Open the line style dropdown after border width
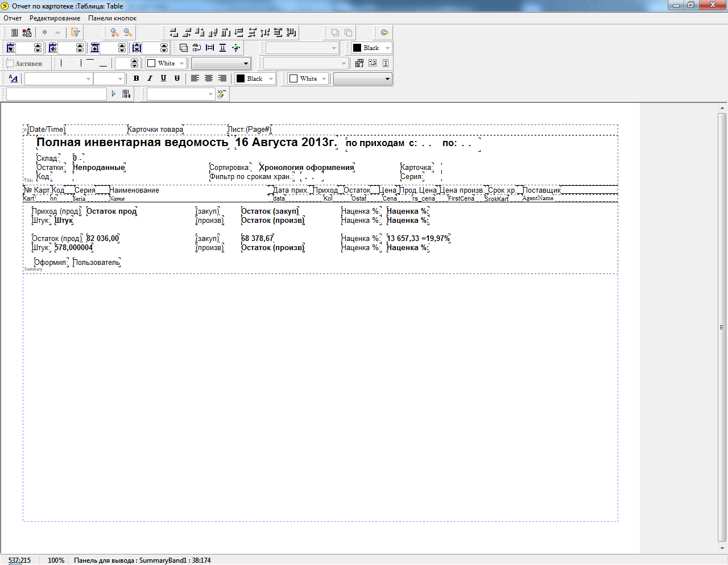Viewport: 728px width, 565px height. pos(221,63)
